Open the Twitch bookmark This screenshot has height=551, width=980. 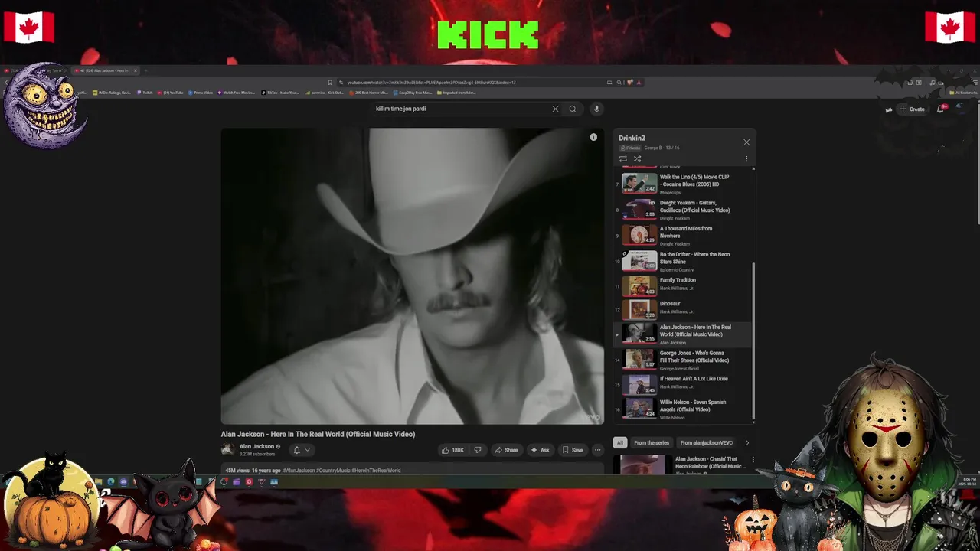coord(145,93)
